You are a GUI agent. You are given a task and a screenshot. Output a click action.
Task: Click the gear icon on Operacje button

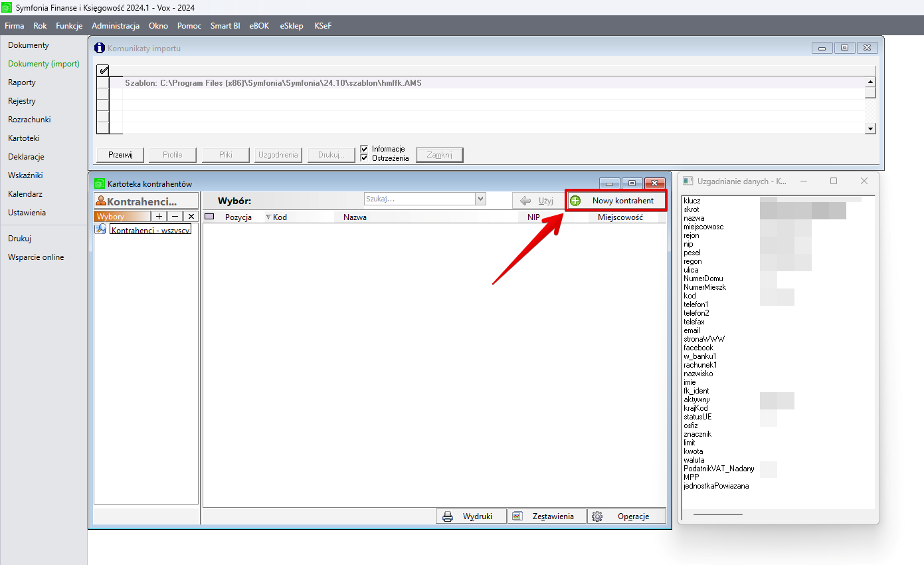pyautogui.click(x=597, y=516)
